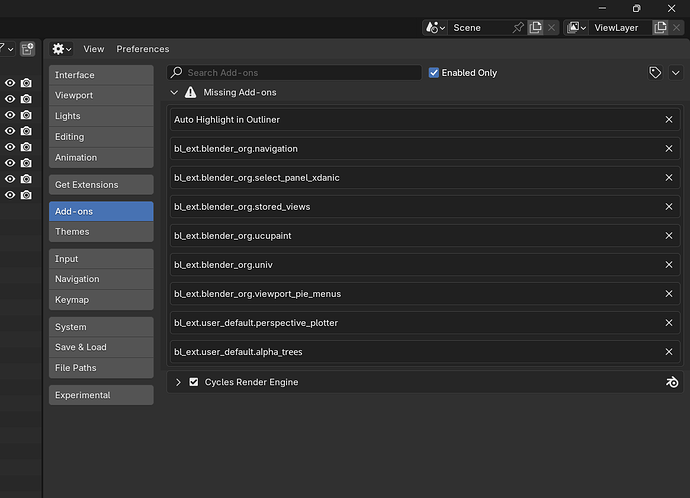690x498 pixels.
Task: Switch to the Interface preferences tab
Action: (x=101, y=75)
